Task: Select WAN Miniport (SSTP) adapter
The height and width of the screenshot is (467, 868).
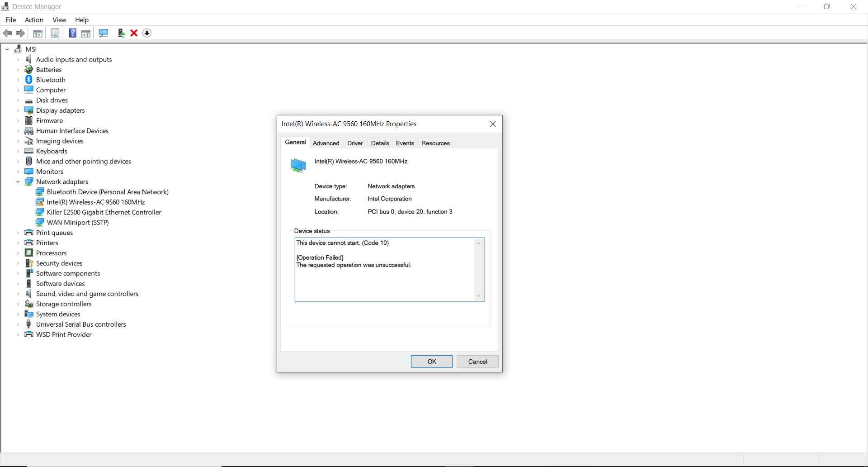Action: point(78,222)
